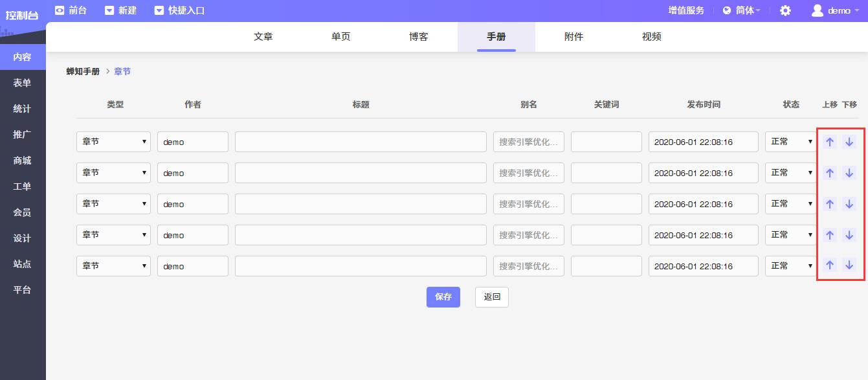868x380 pixels.
Task: Click the 前台 eye icon in top bar
Action: tap(60, 10)
